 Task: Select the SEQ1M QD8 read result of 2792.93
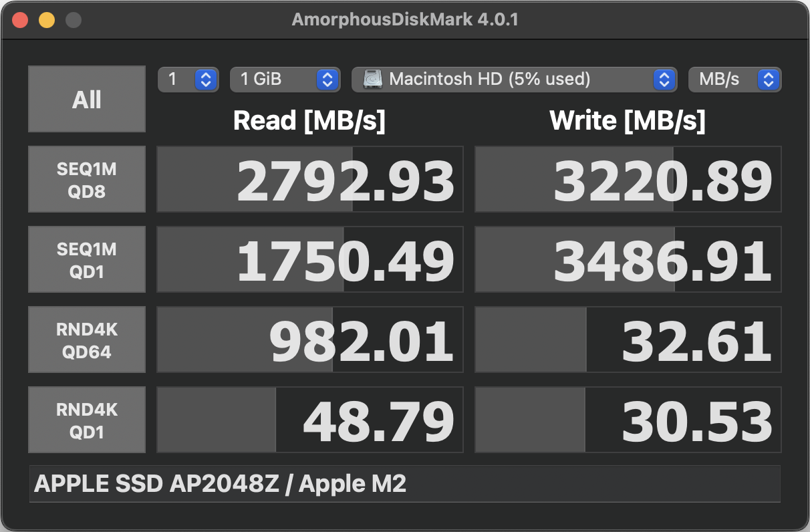[309, 178]
